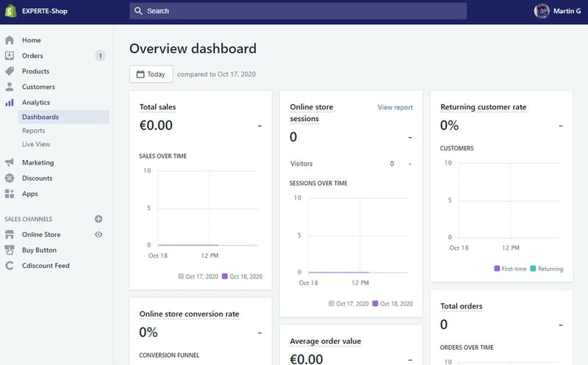Click View report link
Viewport: 588px width, 365px height.
click(395, 107)
